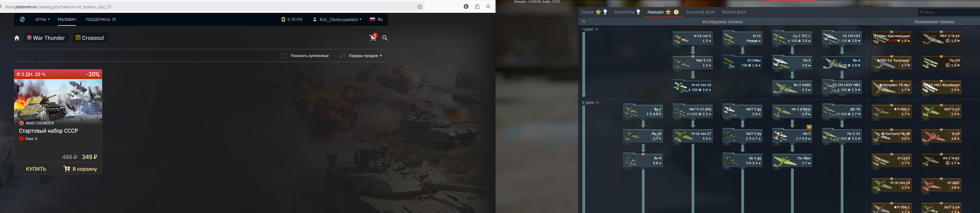
Task: Select the Як-7Б fighter
Action: tap(643, 136)
